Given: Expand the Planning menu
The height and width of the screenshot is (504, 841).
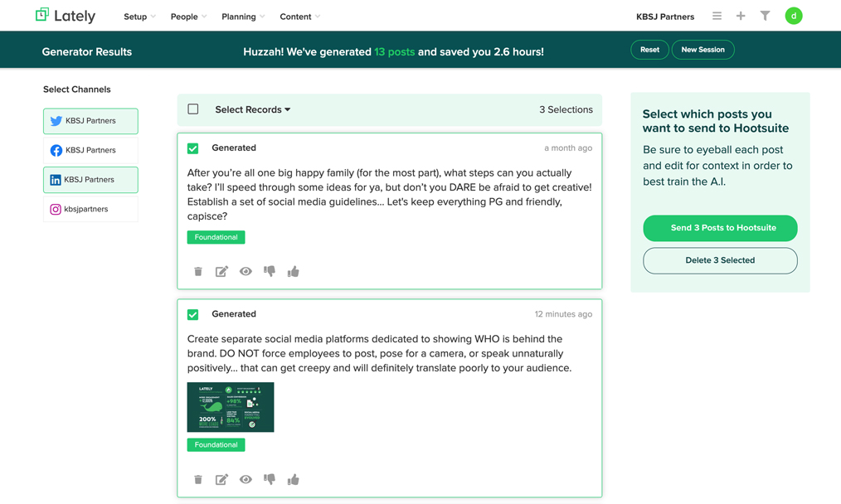Looking at the screenshot, I should coord(243,17).
